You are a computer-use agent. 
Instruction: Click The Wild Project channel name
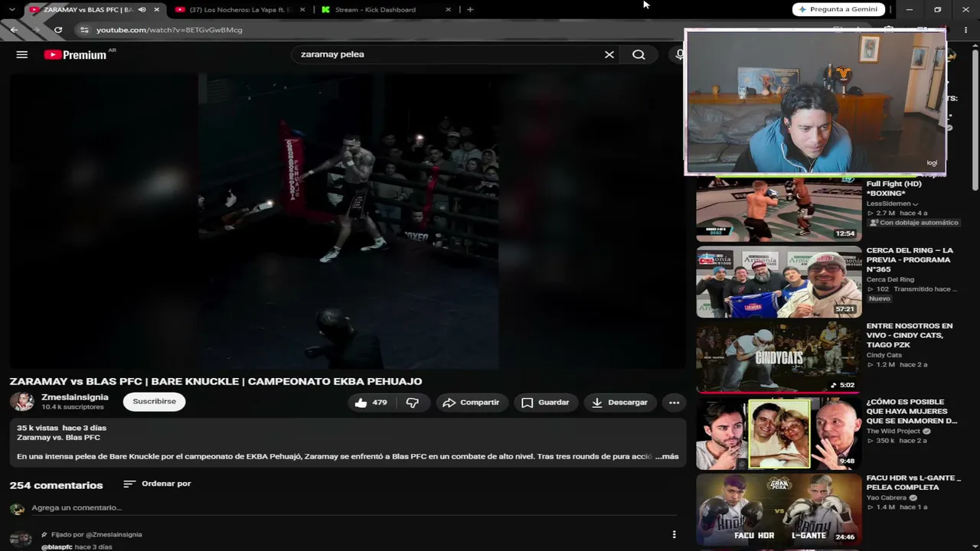coord(893,431)
